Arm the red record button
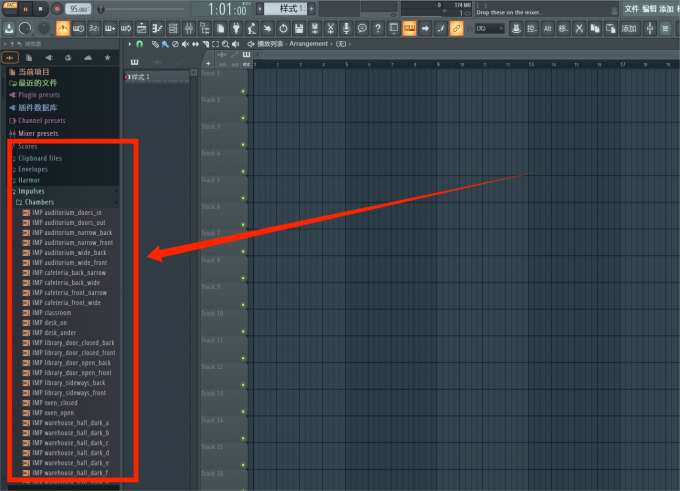 [x=57, y=9]
